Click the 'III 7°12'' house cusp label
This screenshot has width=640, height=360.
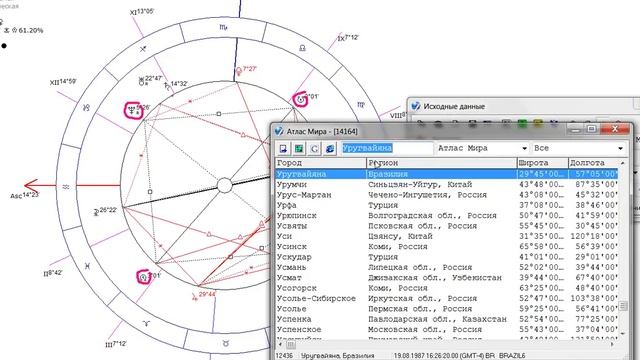click(x=116, y=344)
